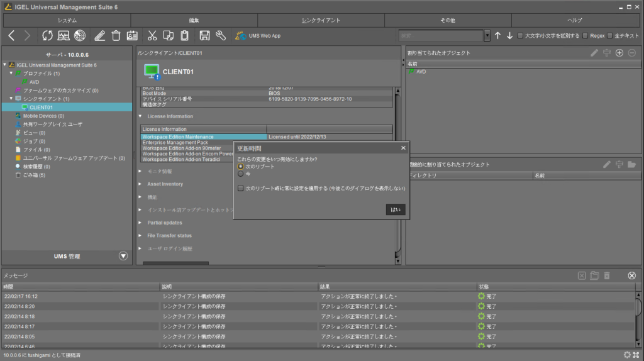
Task: Confirm the dialog with はい button
Action: (x=396, y=209)
